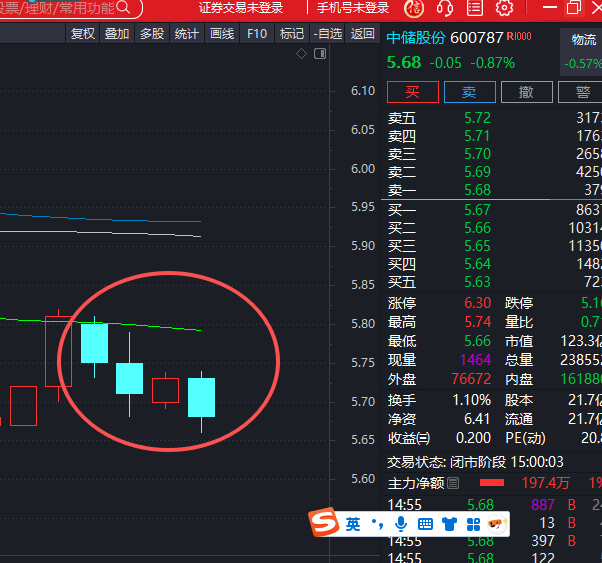Click the blue 卖 sell button
The height and width of the screenshot is (563, 602).
click(x=470, y=92)
